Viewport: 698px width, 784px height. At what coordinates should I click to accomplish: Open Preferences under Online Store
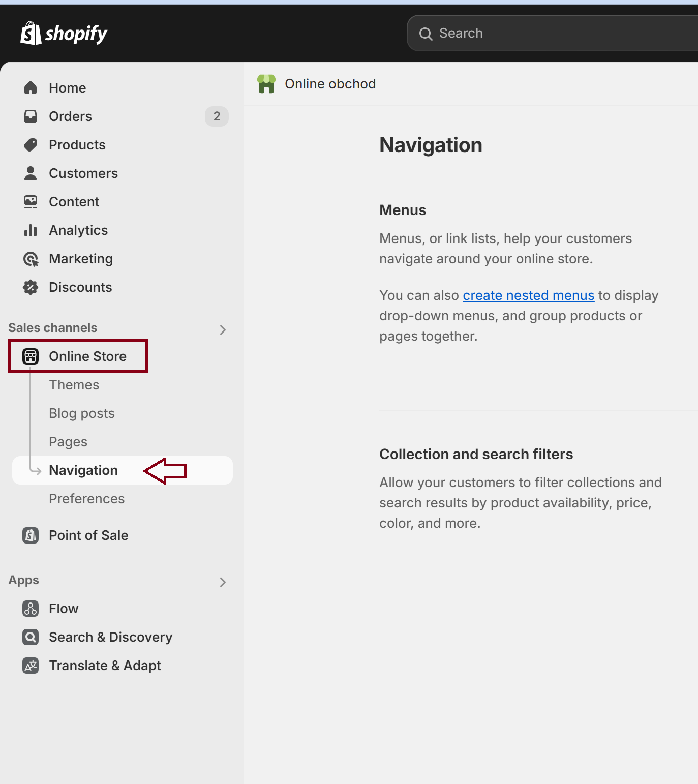(x=86, y=498)
